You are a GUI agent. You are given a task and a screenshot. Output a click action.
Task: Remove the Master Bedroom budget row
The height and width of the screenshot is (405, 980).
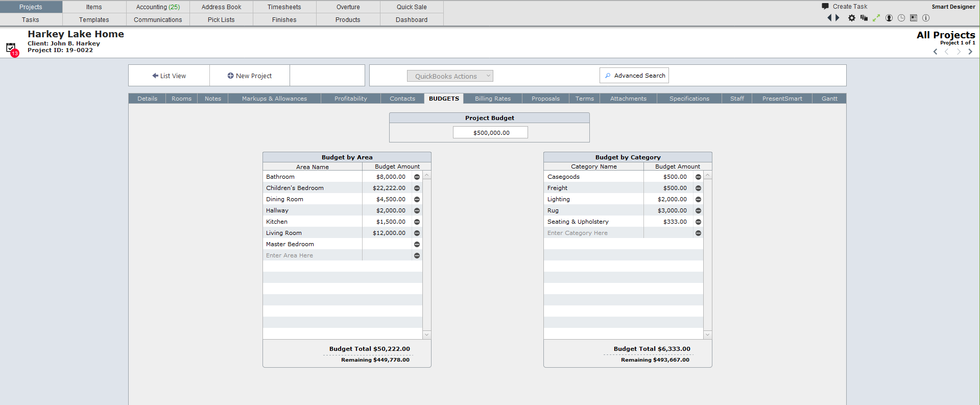point(417,244)
